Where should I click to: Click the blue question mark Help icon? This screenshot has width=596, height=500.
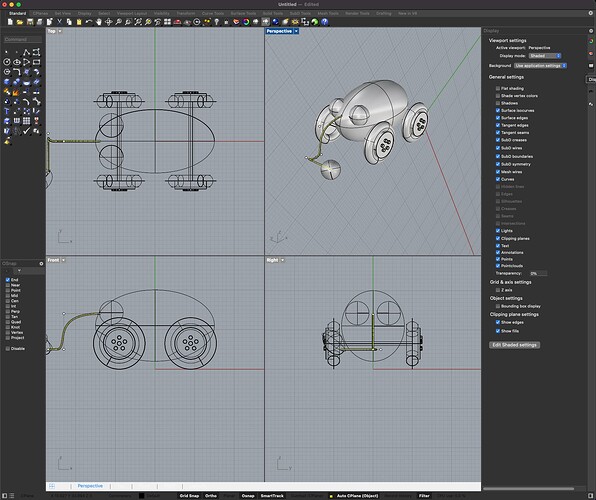[324, 22]
